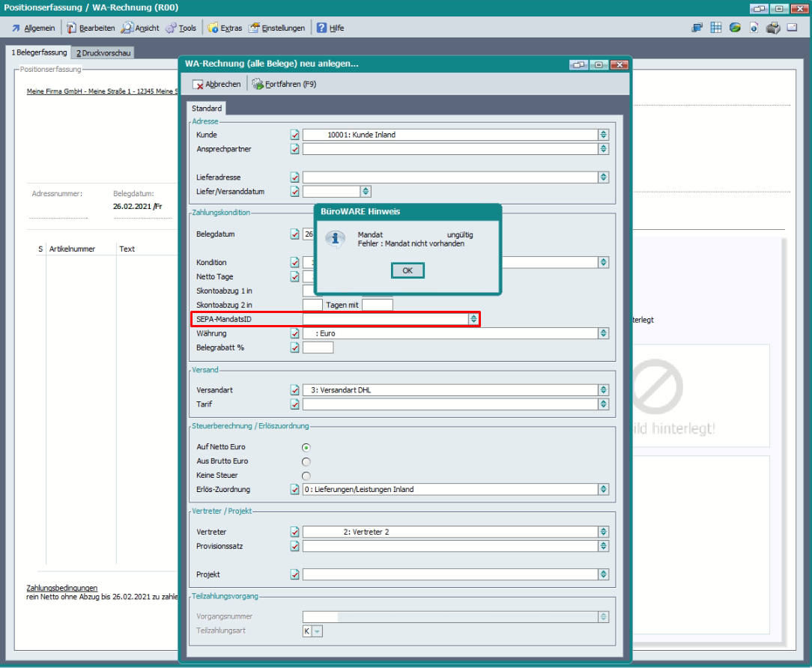
Task: Click the Fortfahren (F9) toolbar button
Action: point(285,85)
